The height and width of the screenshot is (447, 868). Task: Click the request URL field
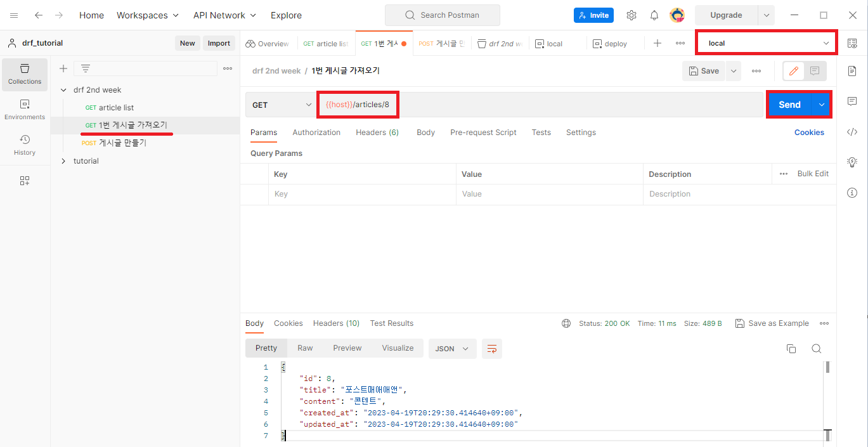click(x=541, y=105)
